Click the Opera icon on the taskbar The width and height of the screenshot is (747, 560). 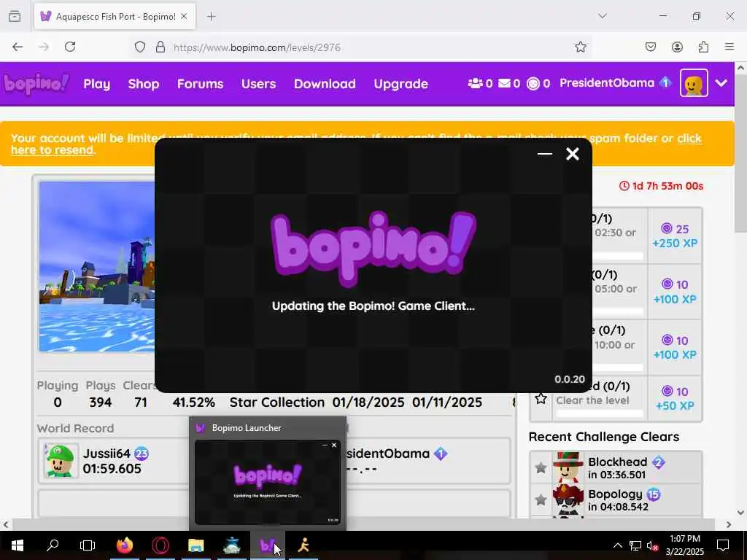[160, 545]
